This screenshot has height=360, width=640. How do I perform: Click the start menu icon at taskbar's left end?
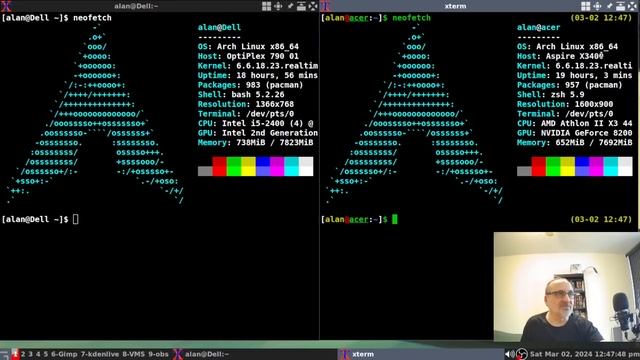pos(4,354)
